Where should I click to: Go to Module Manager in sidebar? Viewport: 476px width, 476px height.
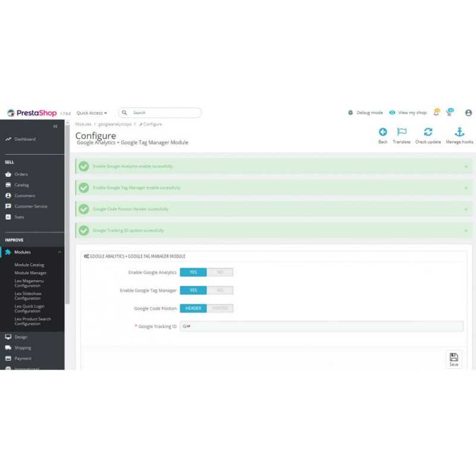pos(30,273)
